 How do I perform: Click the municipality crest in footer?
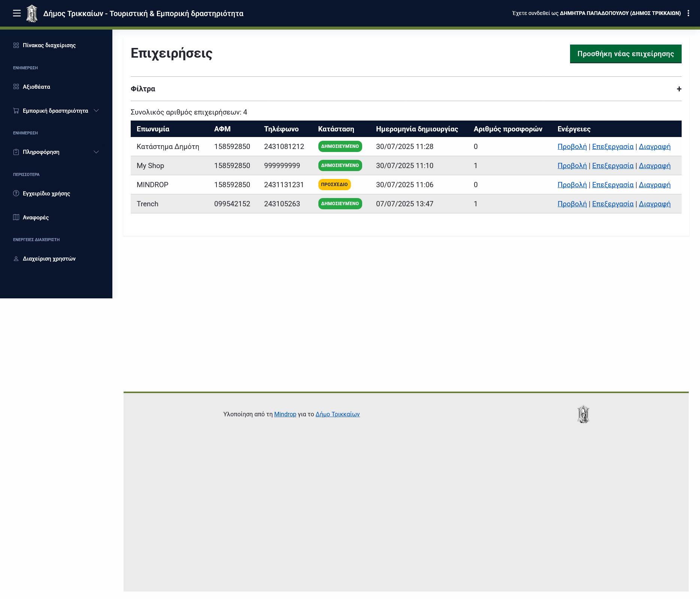pos(583,414)
